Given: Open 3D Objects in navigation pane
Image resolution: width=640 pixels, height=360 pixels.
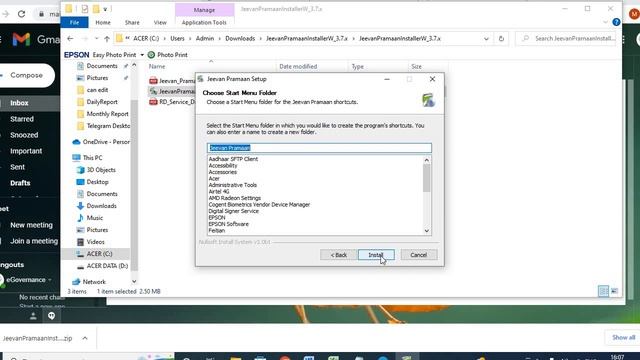Looking at the screenshot, I should [96, 170].
